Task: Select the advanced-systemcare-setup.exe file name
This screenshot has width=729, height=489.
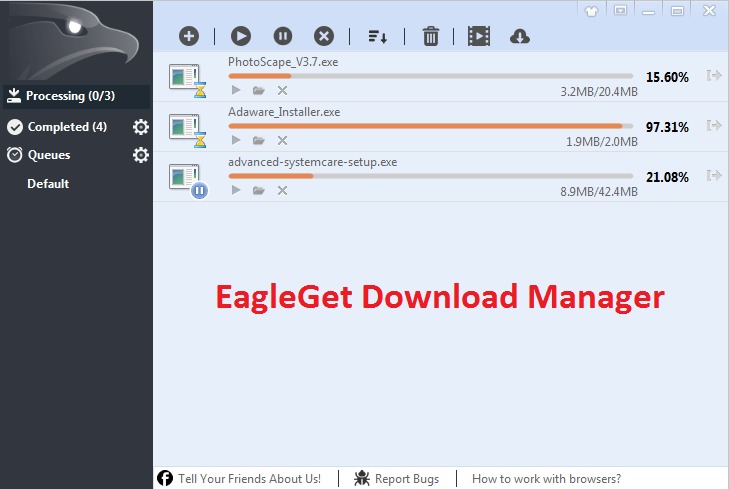Action: click(312, 162)
